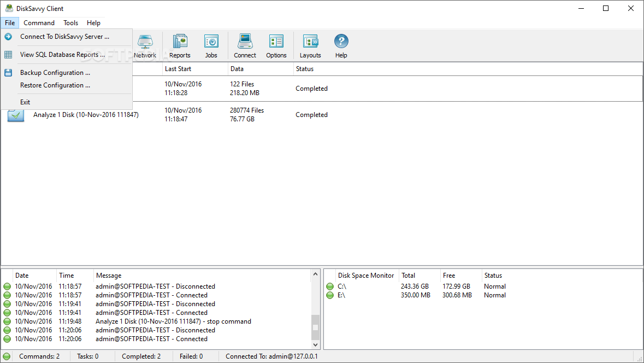Click the Analyze 1 Disk command checkmark icon
The width and height of the screenshot is (644, 363).
[16, 115]
